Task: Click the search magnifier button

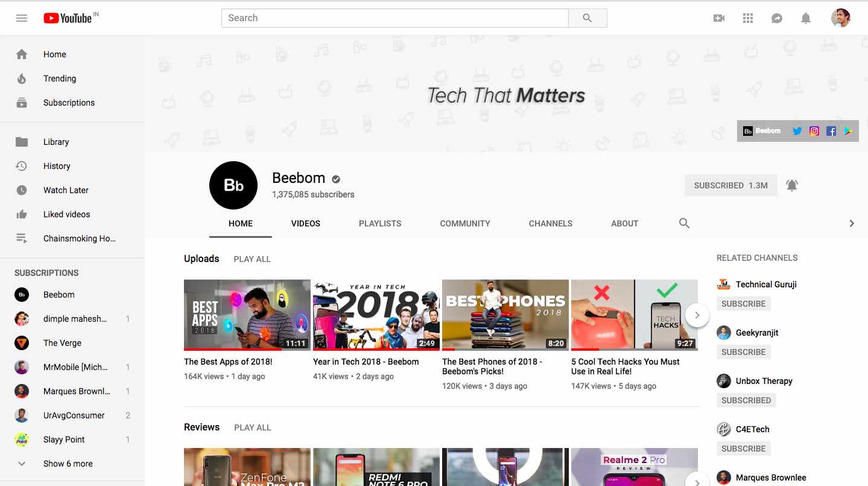Action: click(x=587, y=18)
